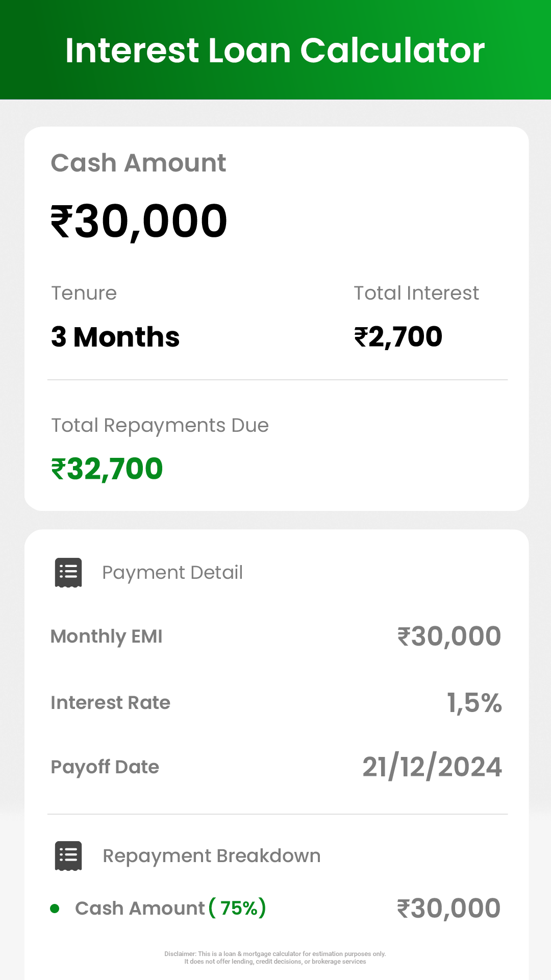551x980 pixels.
Task: Select the breakdown ₹30,000 amount
Action: pyautogui.click(x=449, y=909)
